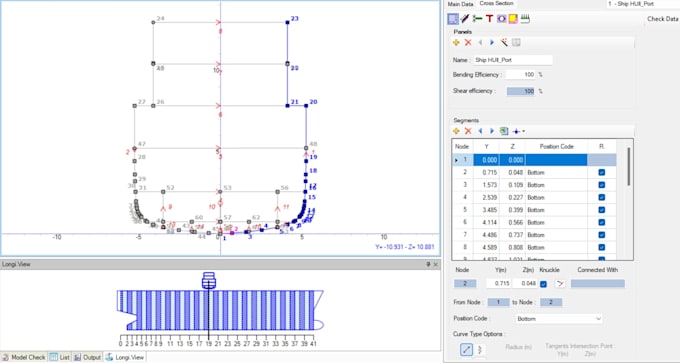680x363 pixels.
Task: Select the red T-profile tool icon
Action: (490, 19)
